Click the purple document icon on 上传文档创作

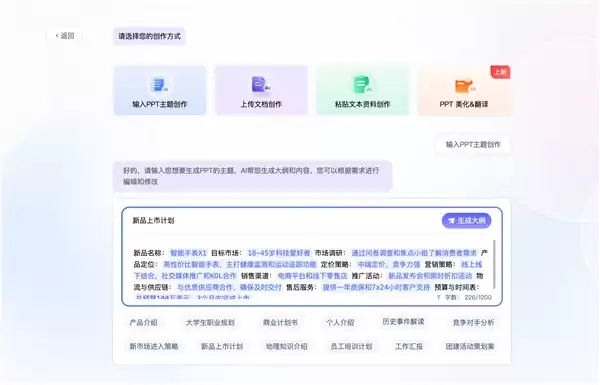point(261,85)
